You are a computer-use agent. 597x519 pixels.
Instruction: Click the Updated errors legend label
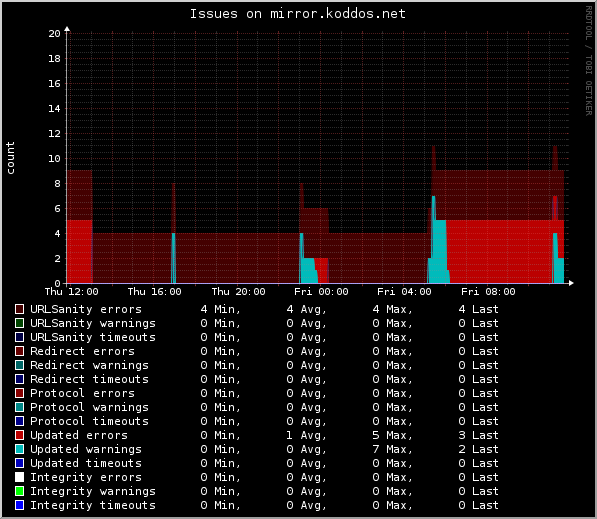pyautogui.click(x=79, y=435)
